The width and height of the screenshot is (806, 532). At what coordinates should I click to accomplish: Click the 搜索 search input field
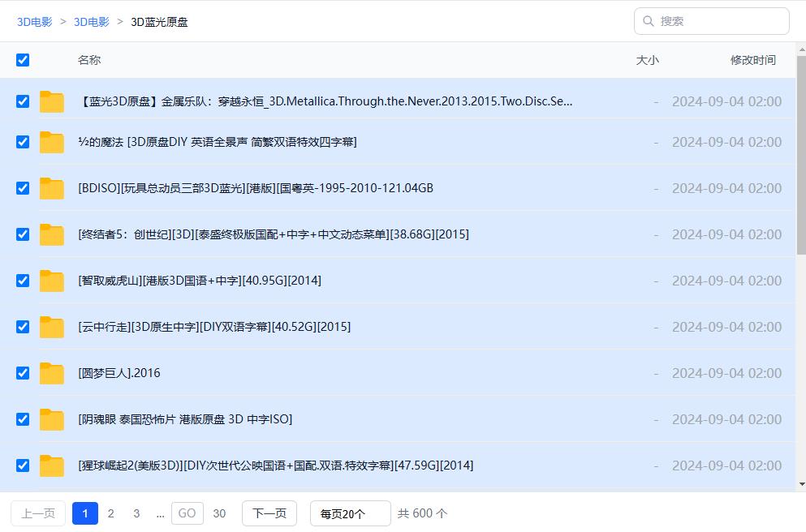click(x=718, y=21)
